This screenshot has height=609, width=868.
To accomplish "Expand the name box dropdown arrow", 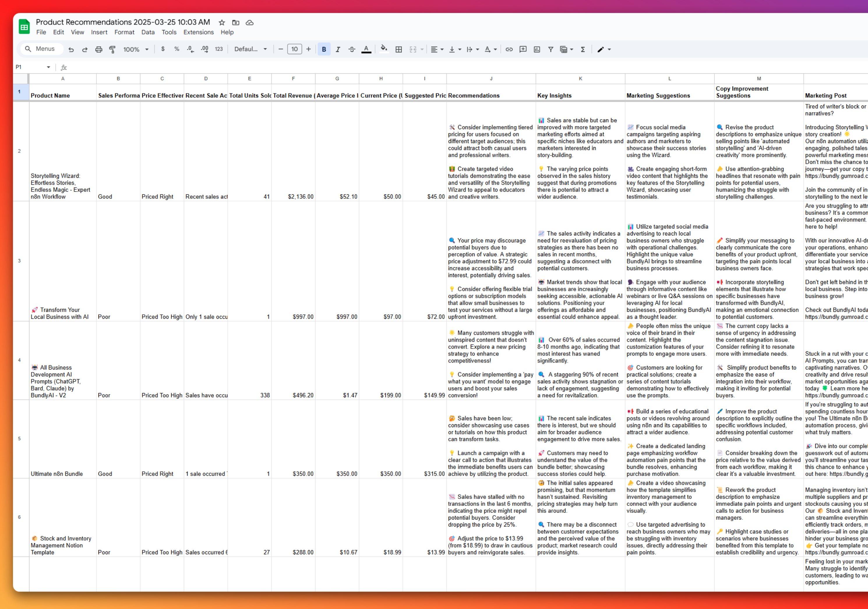I will [x=48, y=67].
